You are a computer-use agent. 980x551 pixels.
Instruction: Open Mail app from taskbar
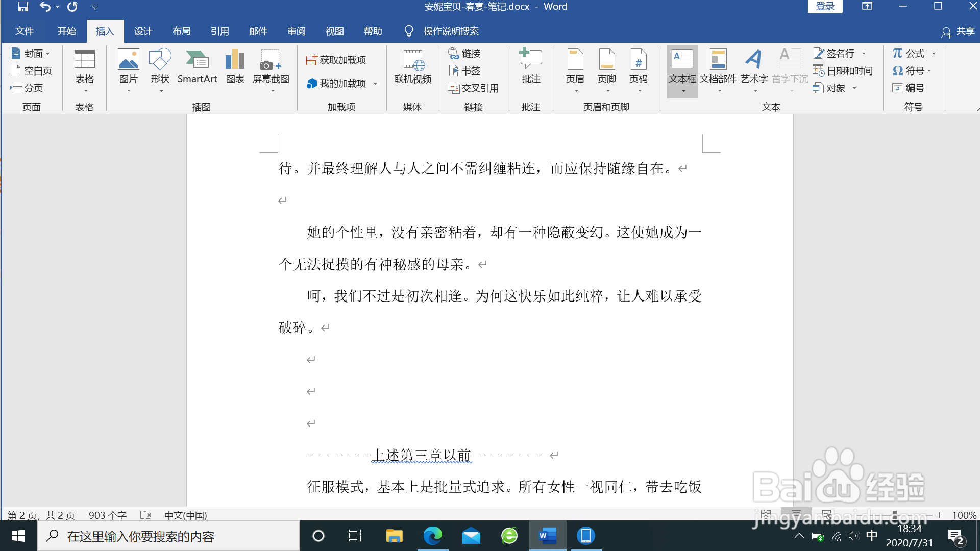[471, 536]
